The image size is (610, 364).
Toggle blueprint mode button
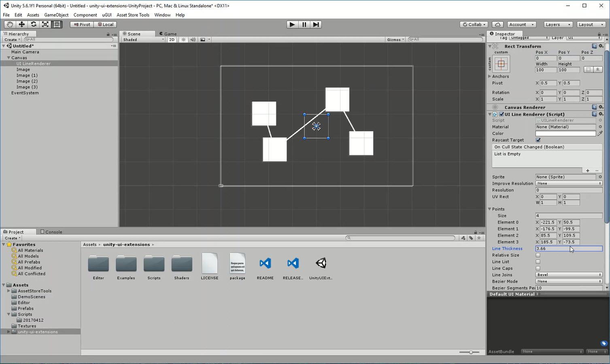pos(589,70)
